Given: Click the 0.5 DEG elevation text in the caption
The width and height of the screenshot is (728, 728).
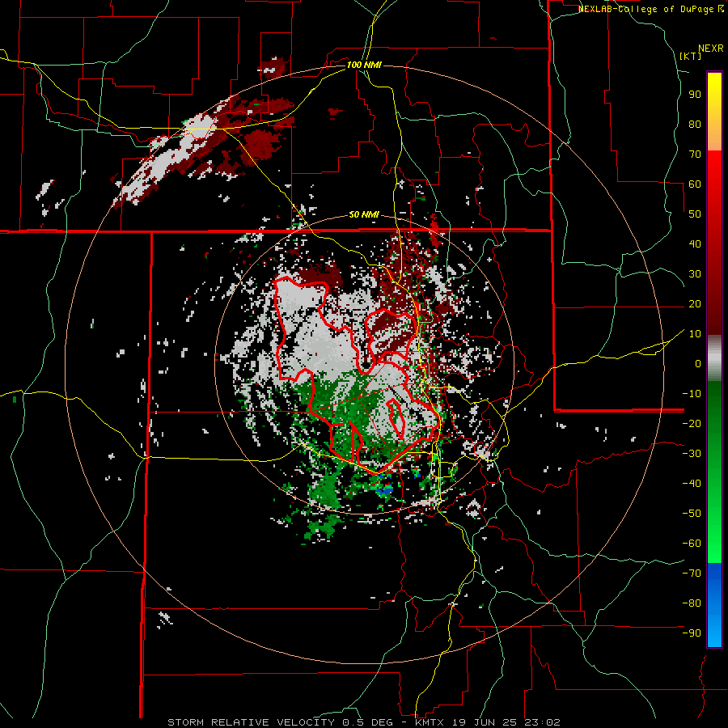Looking at the screenshot, I should pos(368,722).
